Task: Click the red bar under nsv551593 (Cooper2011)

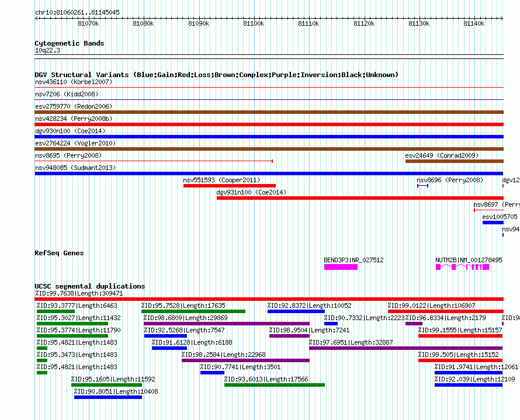Action: [x=230, y=186]
